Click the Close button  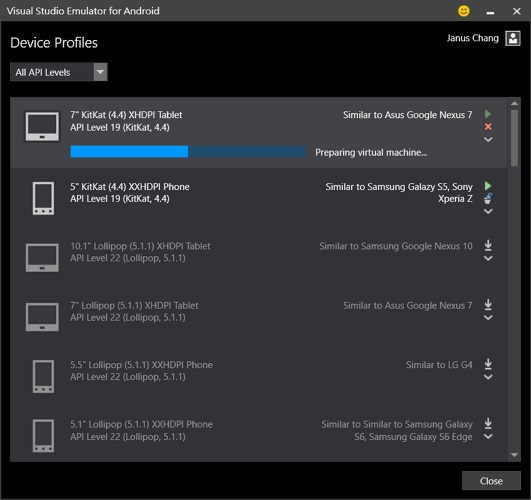pyautogui.click(x=491, y=481)
